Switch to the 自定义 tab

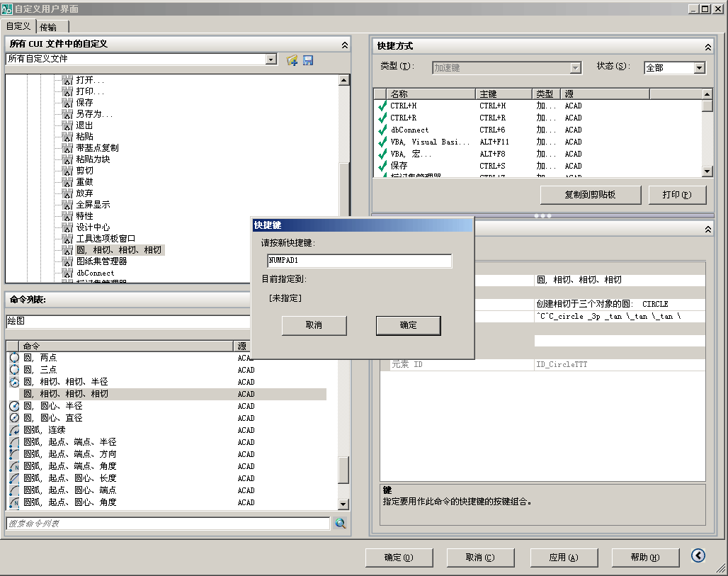point(18,26)
